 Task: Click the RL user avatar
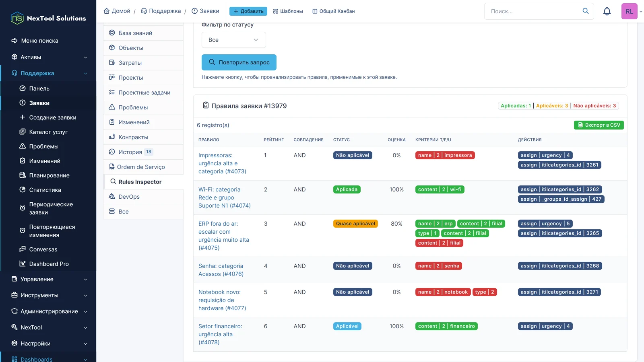[630, 11]
